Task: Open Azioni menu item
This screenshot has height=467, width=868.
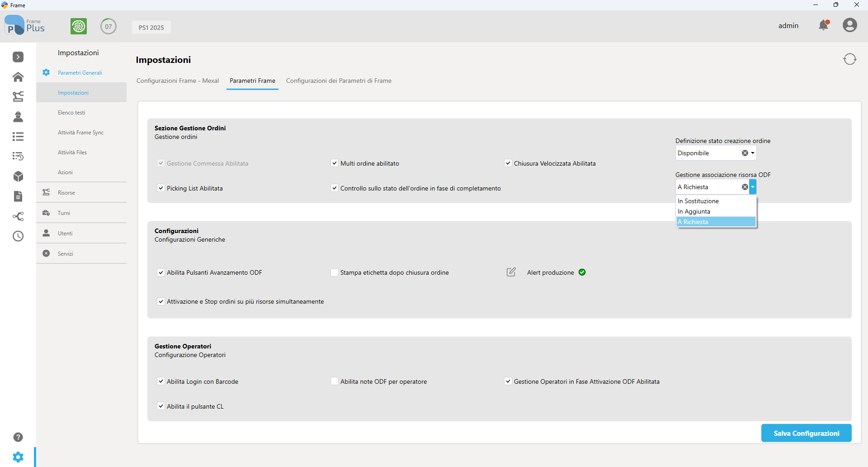Action: [81, 172]
